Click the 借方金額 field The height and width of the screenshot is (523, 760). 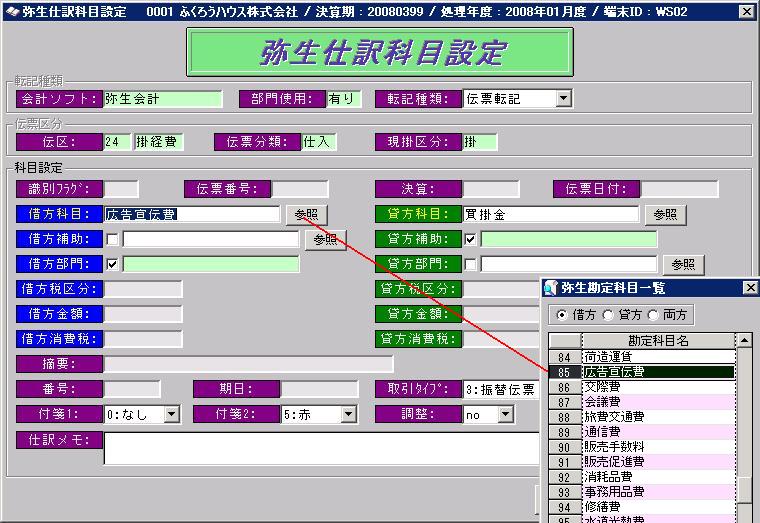click(x=143, y=314)
